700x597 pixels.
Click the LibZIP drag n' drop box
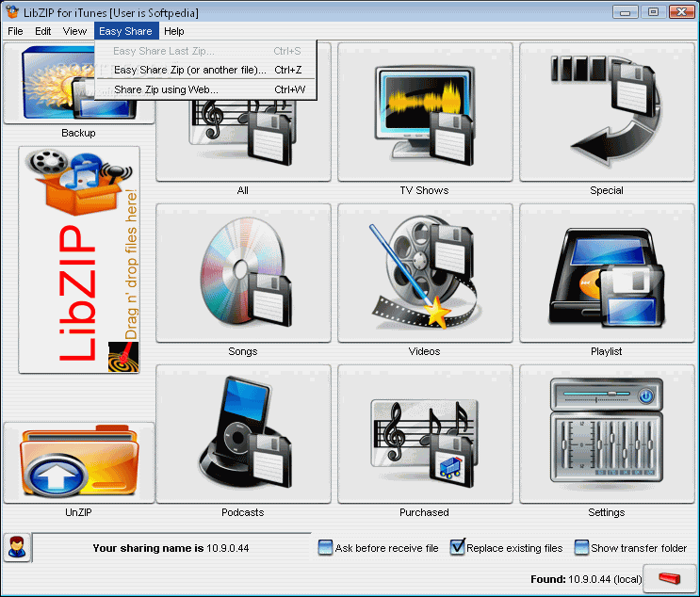(79, 260)
